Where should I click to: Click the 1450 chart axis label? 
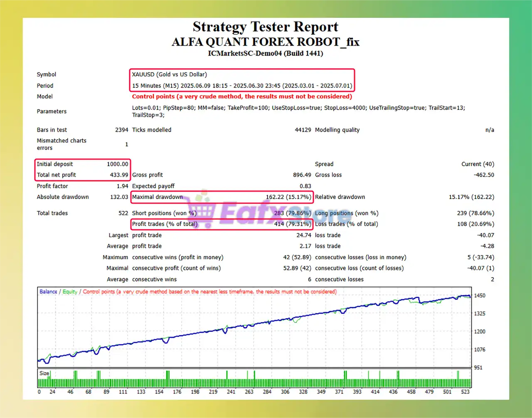480,295
